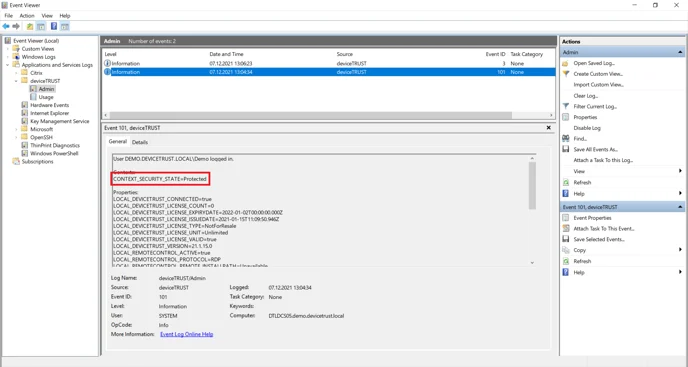Click the blue Help toolbar icon
The width and height of the screenshot is (688, 367).
54,26
